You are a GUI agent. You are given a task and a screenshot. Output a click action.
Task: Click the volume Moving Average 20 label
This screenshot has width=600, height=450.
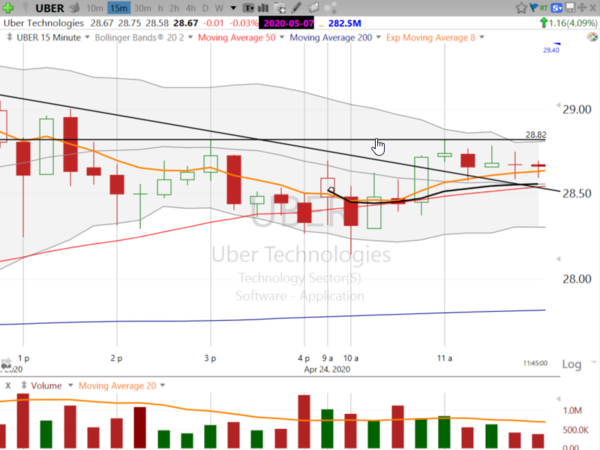[117, 386]
